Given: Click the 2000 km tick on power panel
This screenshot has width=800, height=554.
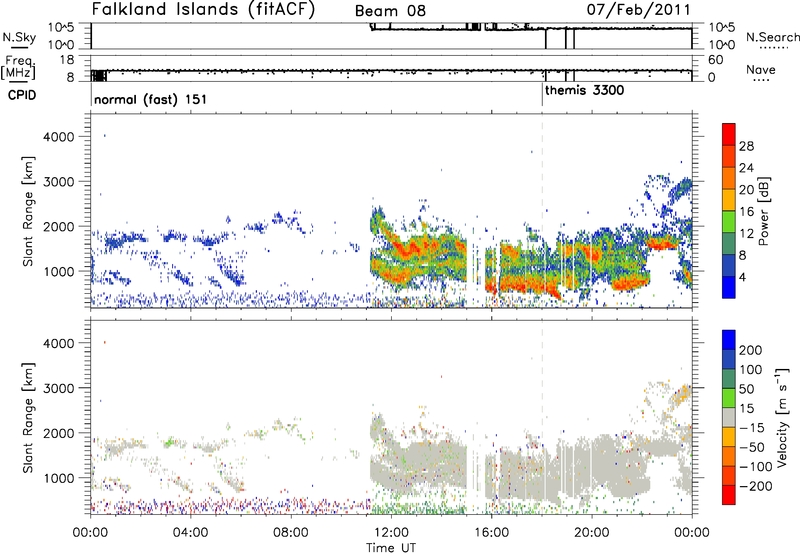Looking at the screenshot, I should pyautogui.click(x=58, y=226).
